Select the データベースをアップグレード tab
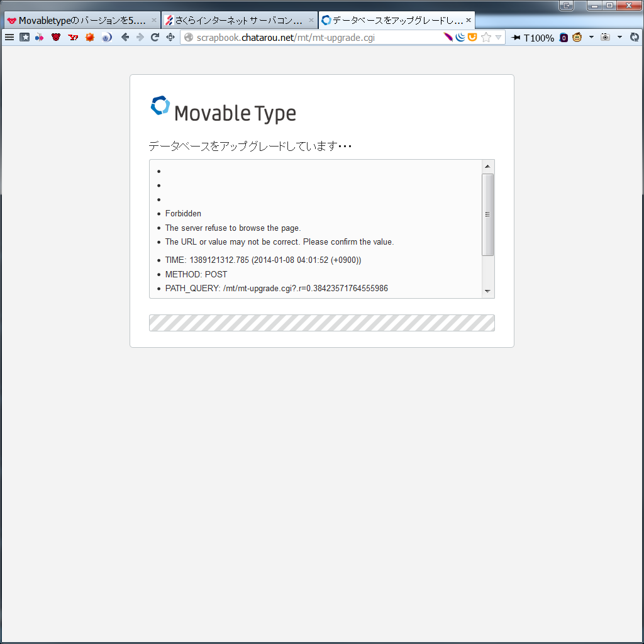Image resolution: width=644 pixels, height=644 pixels. [397, 20]
